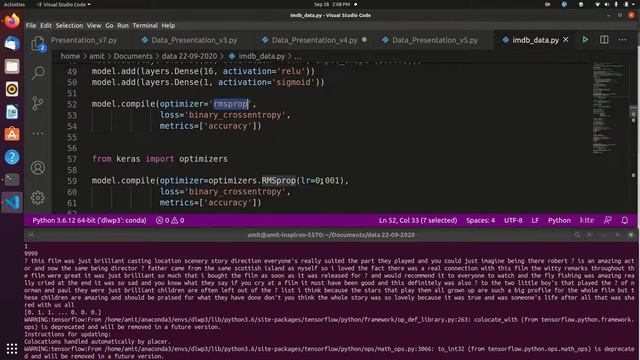Change language mode Python
The height and width of the screenshot is (360, 640).
click(559, 220)
